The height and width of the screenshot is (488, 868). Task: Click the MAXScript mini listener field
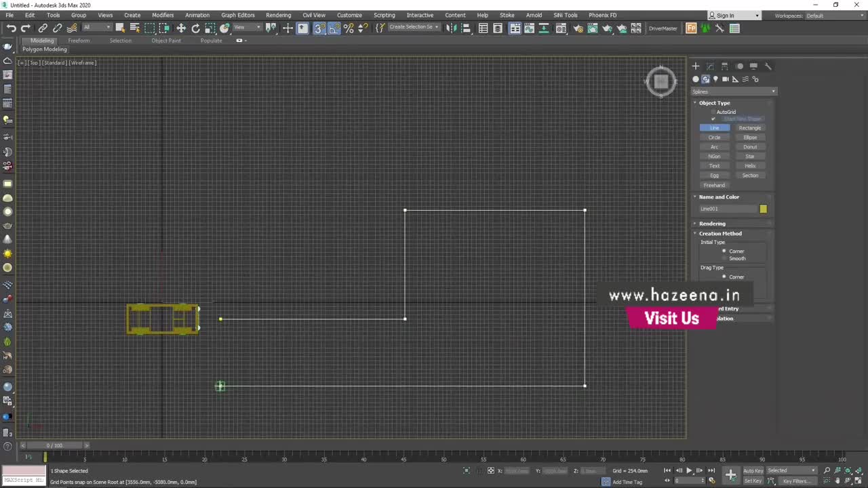[24, 481]
